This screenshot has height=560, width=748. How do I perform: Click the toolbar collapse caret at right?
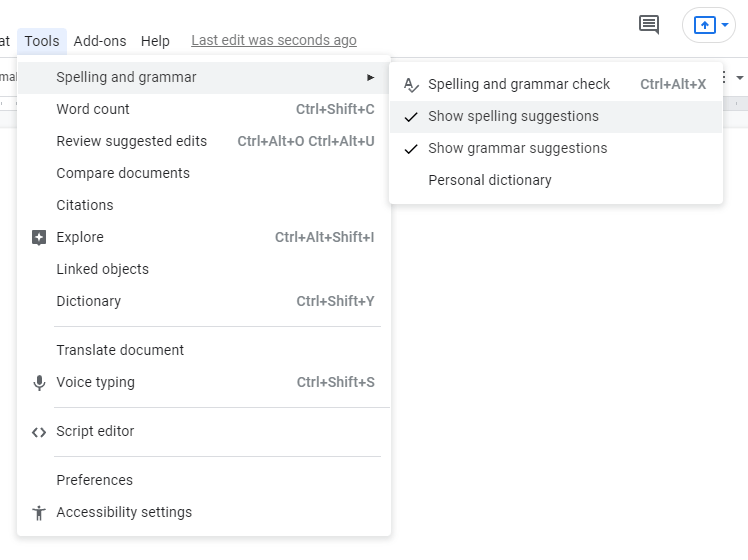point(740,78)
